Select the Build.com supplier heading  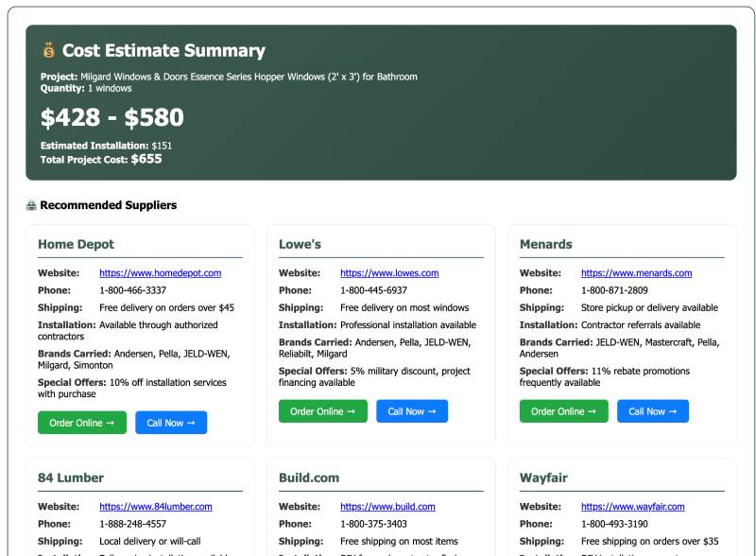point(309,478)
